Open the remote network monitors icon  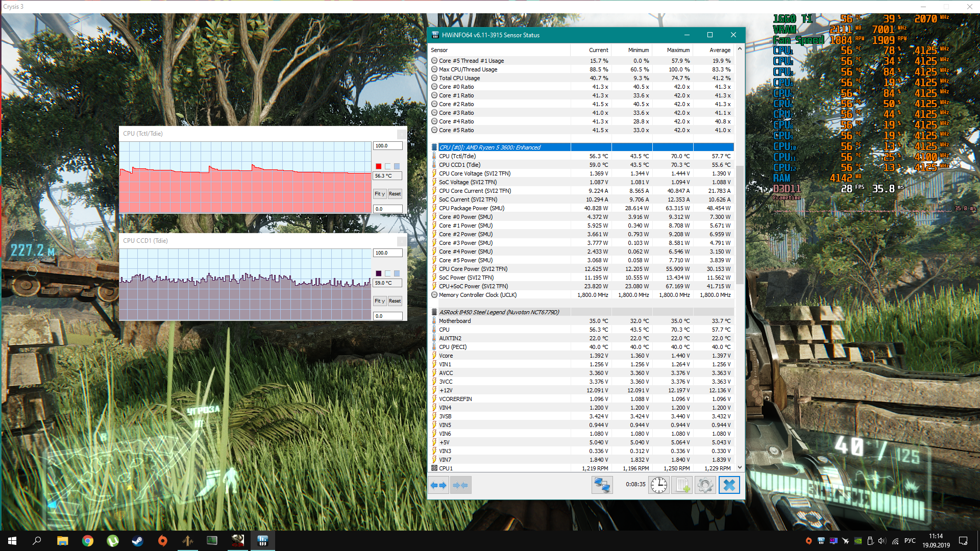[602, 485]
